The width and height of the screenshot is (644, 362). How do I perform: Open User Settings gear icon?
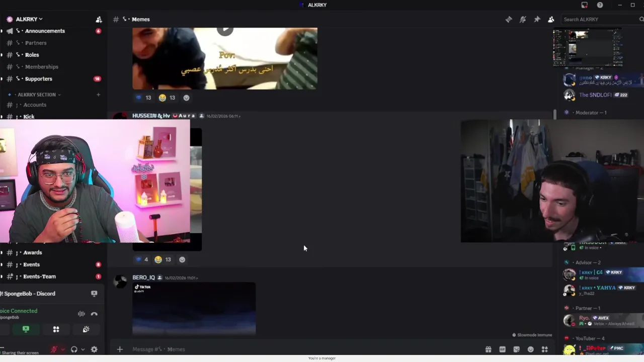tap(94, 349)
